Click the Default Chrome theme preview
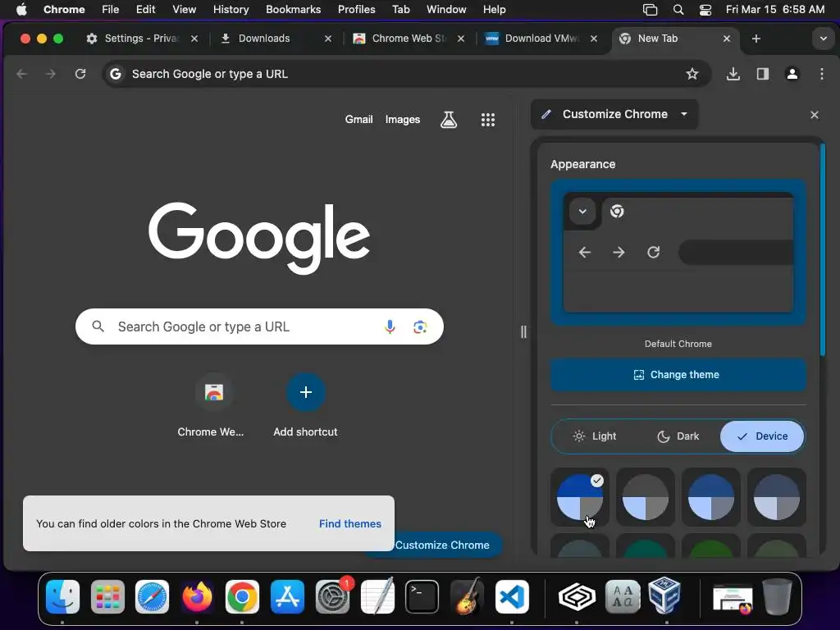Screen dimensions: 840x630 tap(678, 253)
